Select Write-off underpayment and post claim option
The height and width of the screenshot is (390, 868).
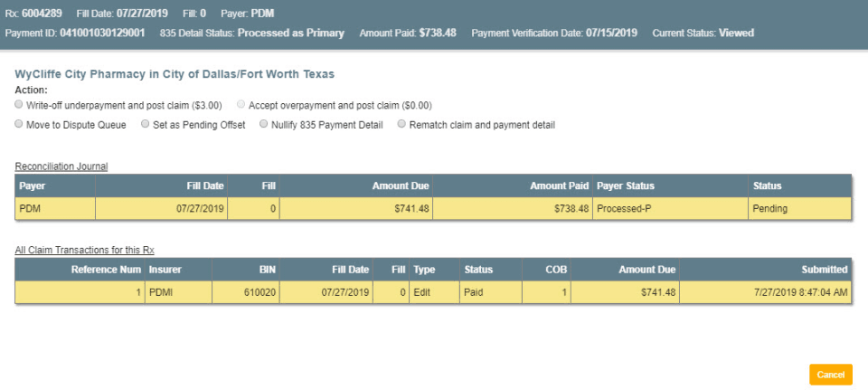(20, 105)
